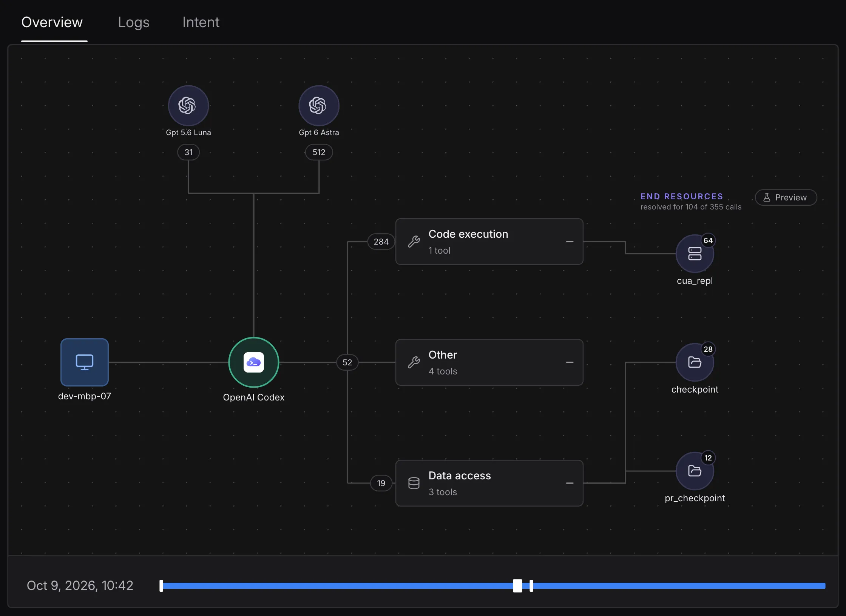Click the narrow timeline marker right of thumb

[531, 585]
